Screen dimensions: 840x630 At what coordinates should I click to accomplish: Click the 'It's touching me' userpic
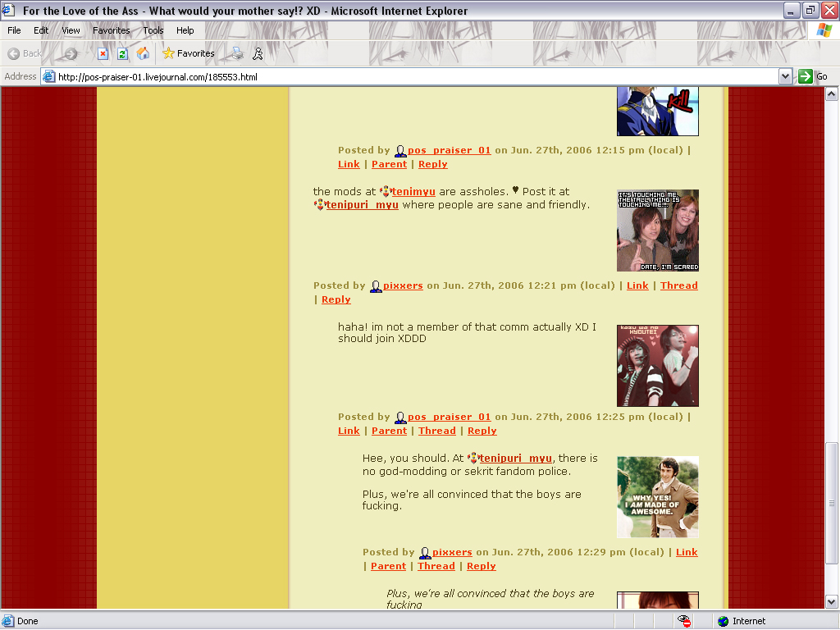tap(657, 231)
